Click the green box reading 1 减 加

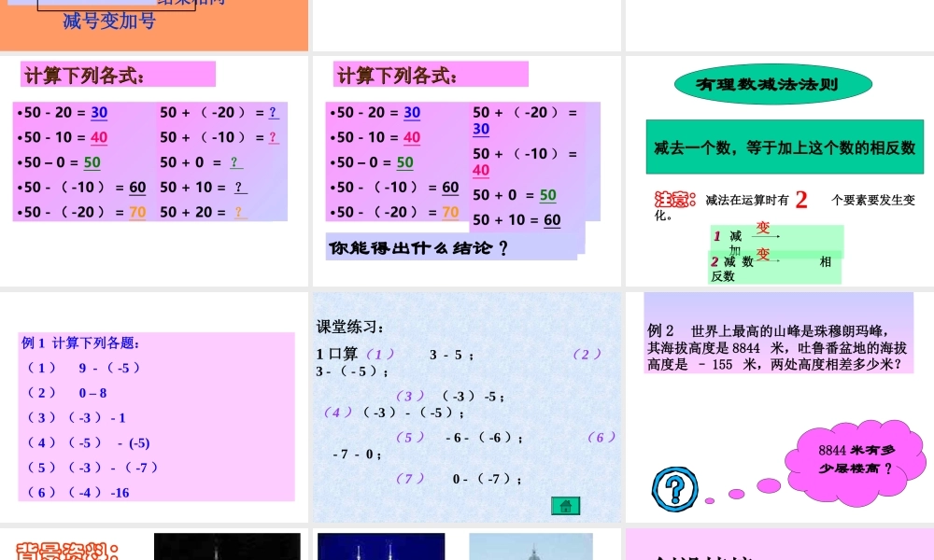(776, 239)
